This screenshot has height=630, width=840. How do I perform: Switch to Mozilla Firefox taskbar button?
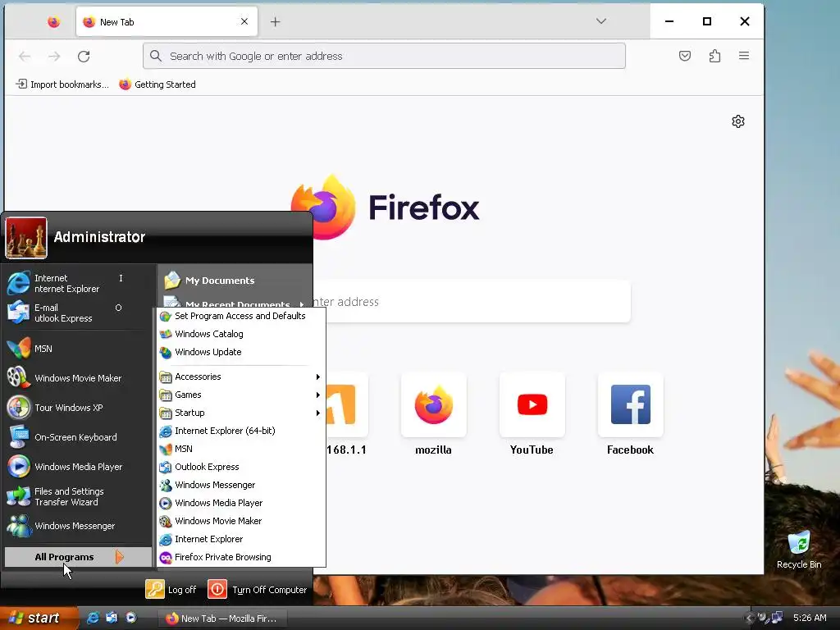[222, 619]
